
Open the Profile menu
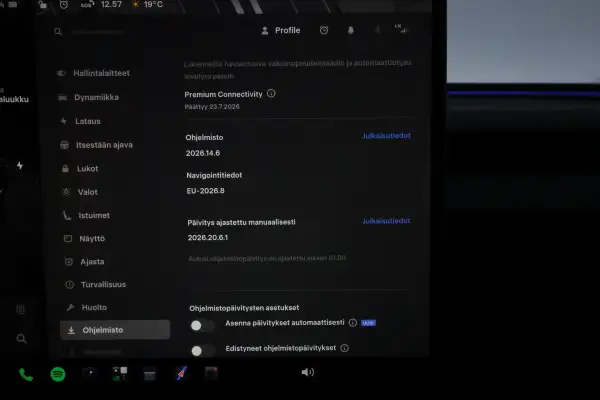click(x=280, y=31)
